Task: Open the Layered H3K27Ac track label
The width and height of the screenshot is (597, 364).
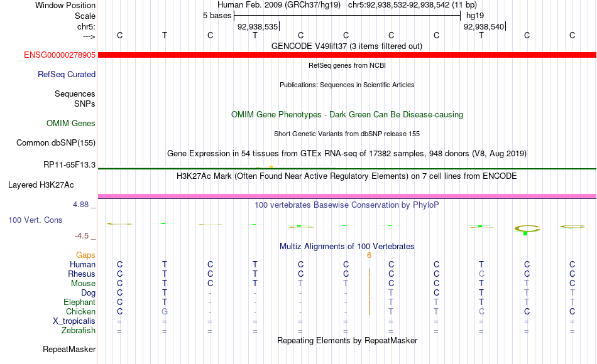Action: coord(41,185)
